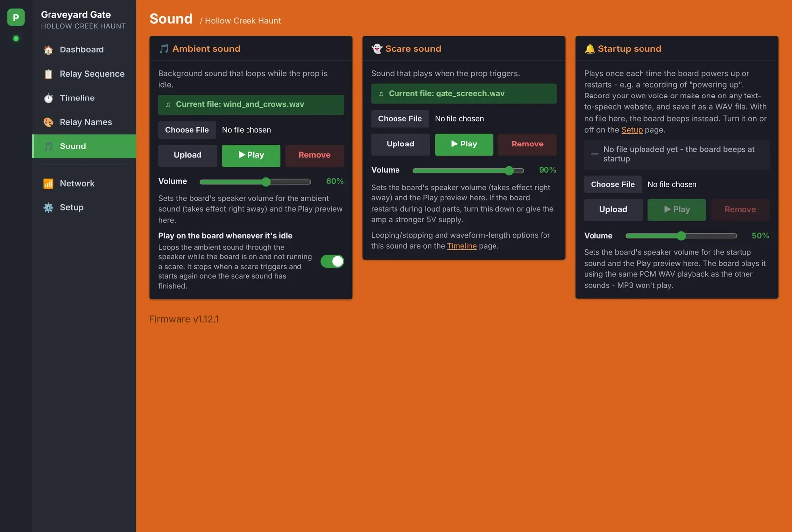Click the Relay Names palette icon
This screenshot has width=792, height=532.
49,122
